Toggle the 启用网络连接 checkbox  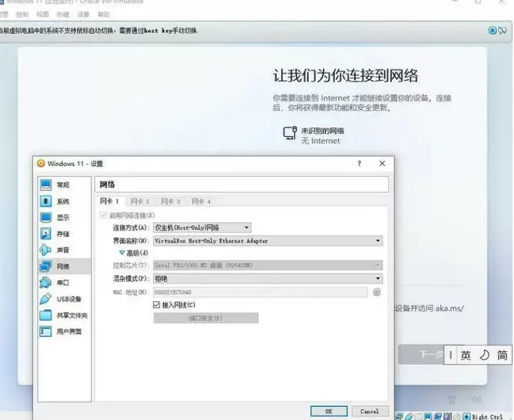pyautogui.click(x=103, y=216)
